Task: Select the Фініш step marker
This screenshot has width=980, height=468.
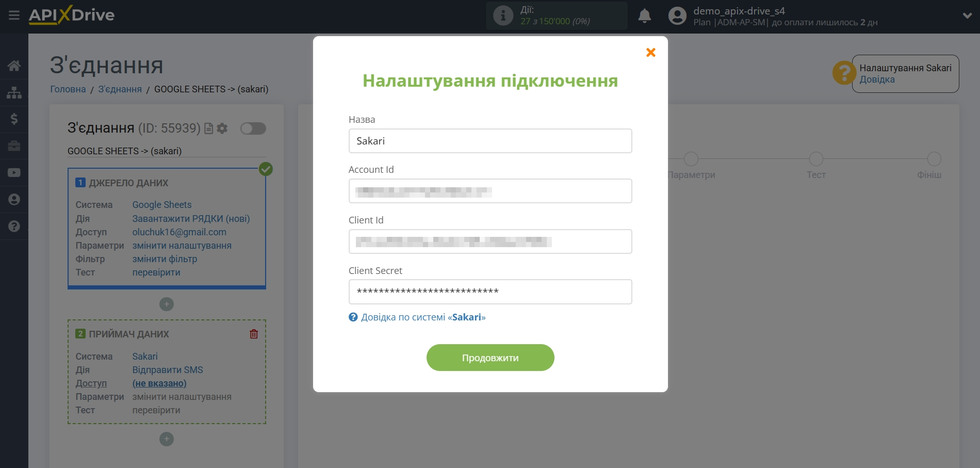Action: point(934,159)
